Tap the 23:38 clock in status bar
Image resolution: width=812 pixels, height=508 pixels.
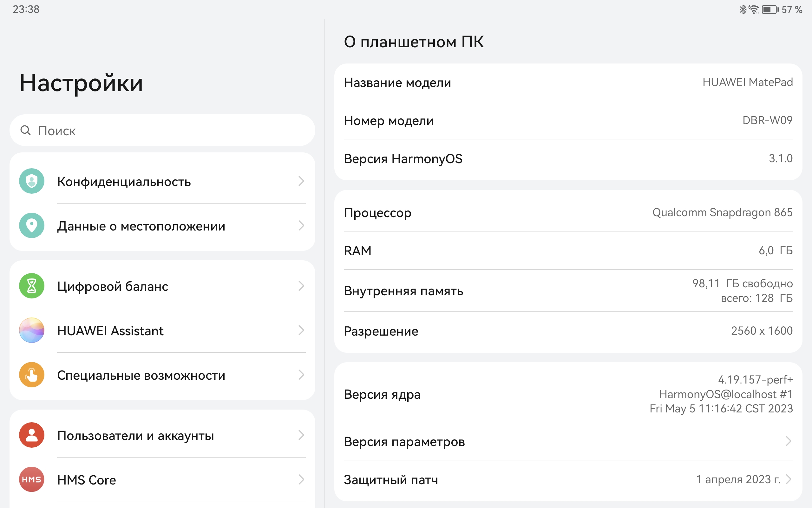coord(26,10)
